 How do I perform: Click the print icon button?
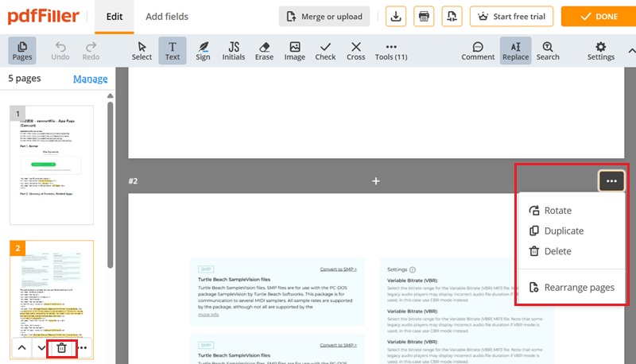424,17
